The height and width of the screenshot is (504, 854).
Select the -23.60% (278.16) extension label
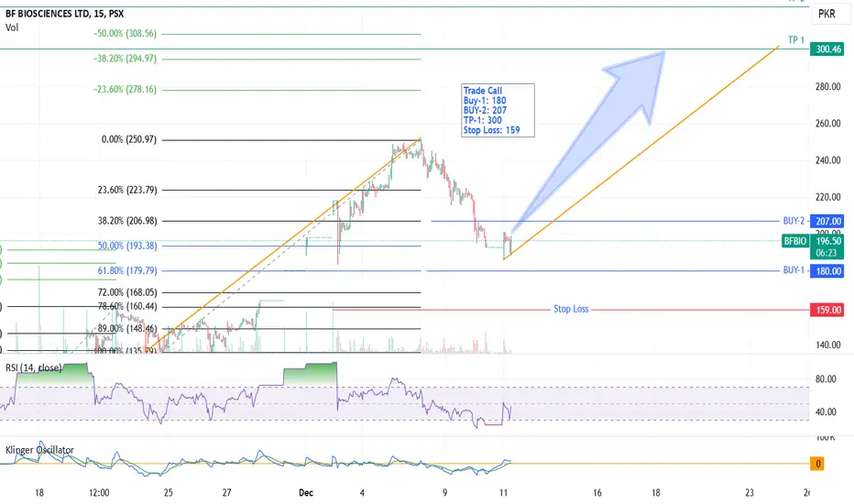click(125, 90)
